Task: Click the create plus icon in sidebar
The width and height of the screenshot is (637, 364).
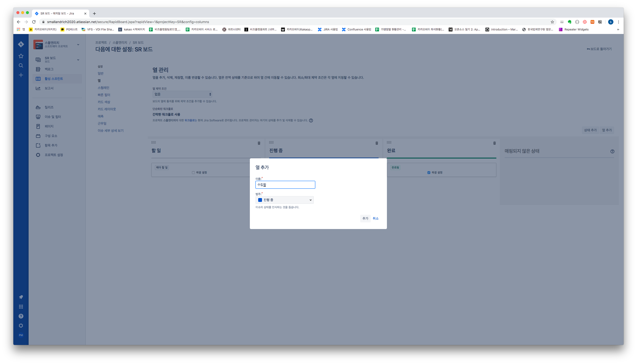Action: coord(21,75)
